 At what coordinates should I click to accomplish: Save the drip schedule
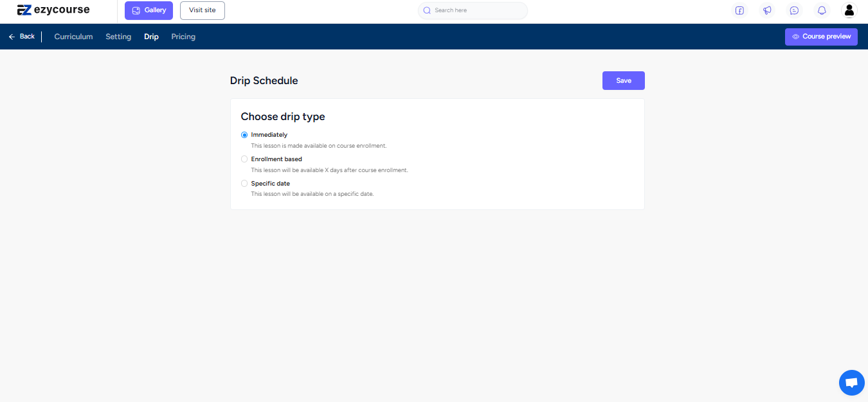(x=624, y=81)
